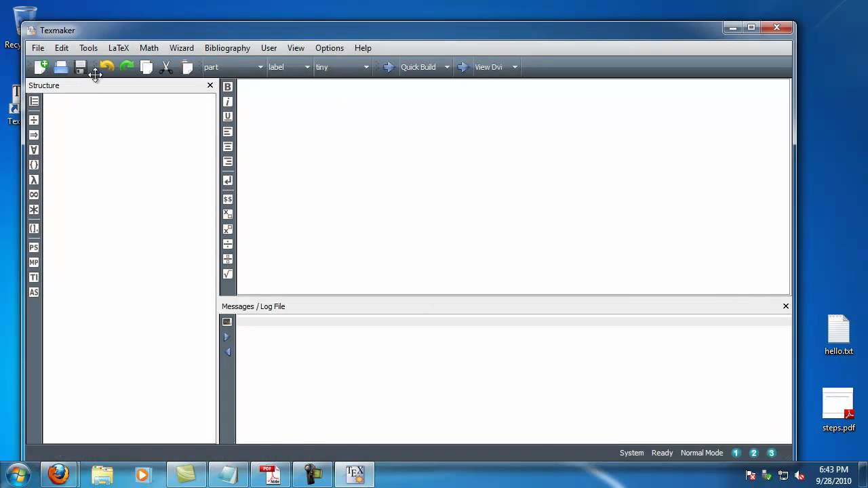Open TikZ commands with the TI icon
868x488 pixels.
coord(34,277)
